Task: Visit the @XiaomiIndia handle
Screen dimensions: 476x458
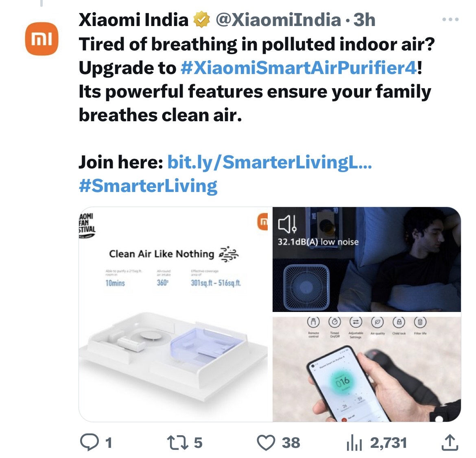Action: coord(278,20)
